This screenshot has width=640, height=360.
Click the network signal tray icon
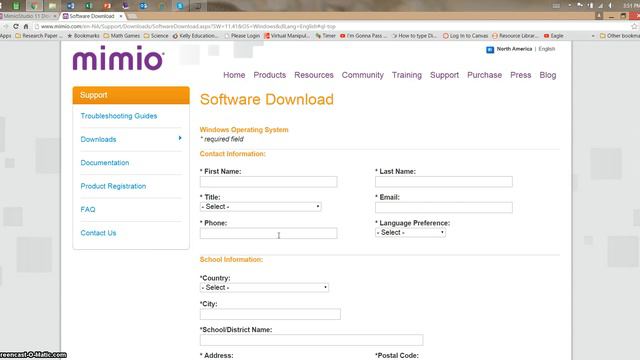[x=600, y=6]
